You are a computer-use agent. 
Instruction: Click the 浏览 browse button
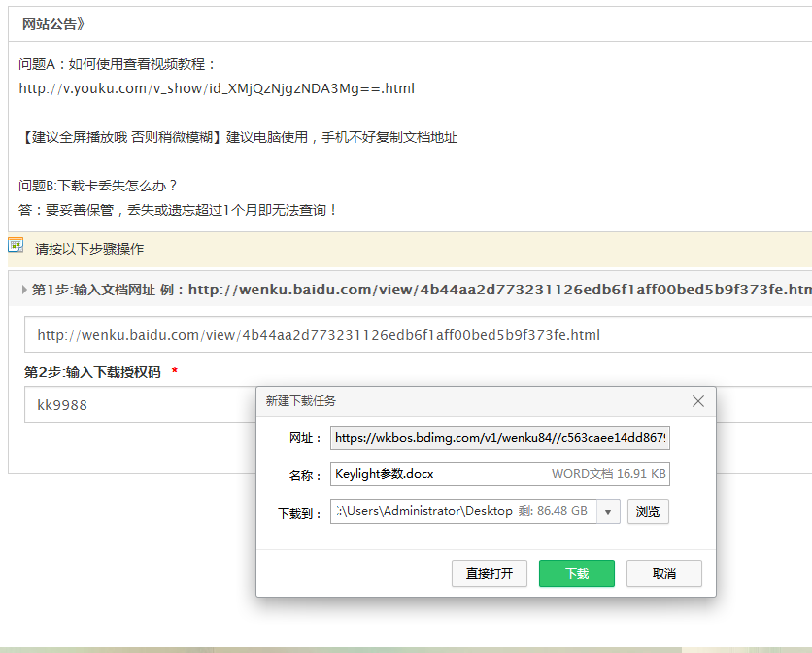(648, 512)
